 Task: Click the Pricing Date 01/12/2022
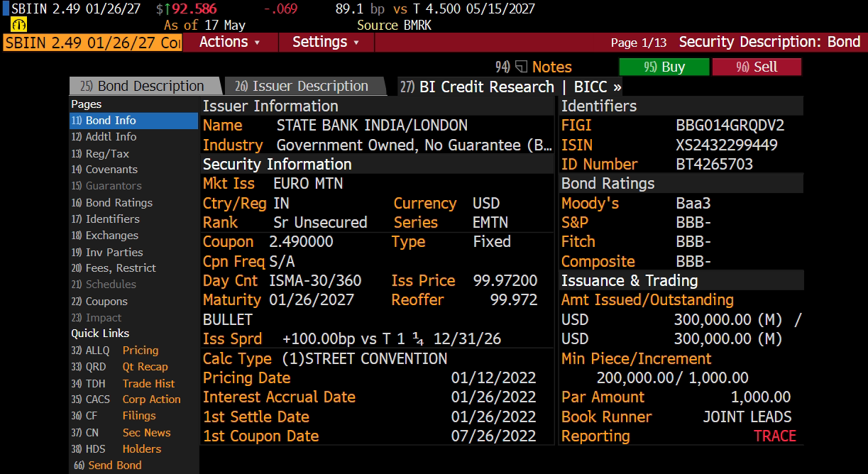[494, 377]
